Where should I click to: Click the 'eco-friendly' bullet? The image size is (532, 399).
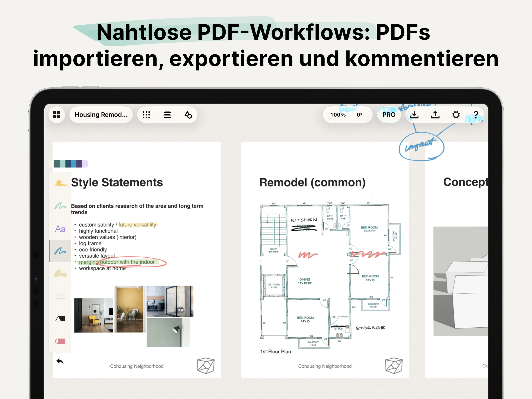click(93, 250)
